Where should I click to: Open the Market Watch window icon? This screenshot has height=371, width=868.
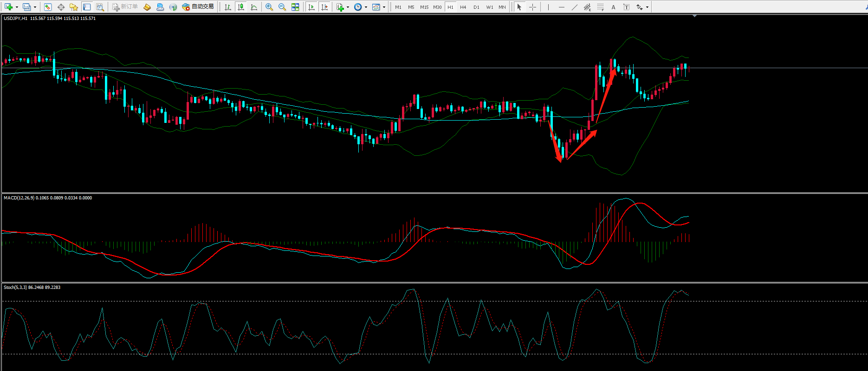click(x=48, y=7)
